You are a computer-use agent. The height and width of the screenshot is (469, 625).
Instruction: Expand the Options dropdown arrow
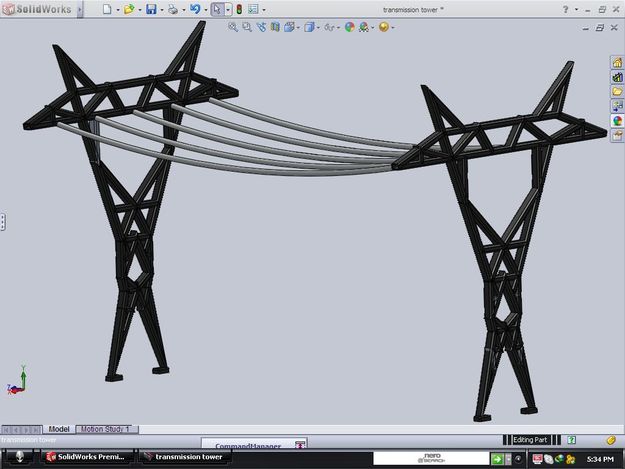pos(264,10)
